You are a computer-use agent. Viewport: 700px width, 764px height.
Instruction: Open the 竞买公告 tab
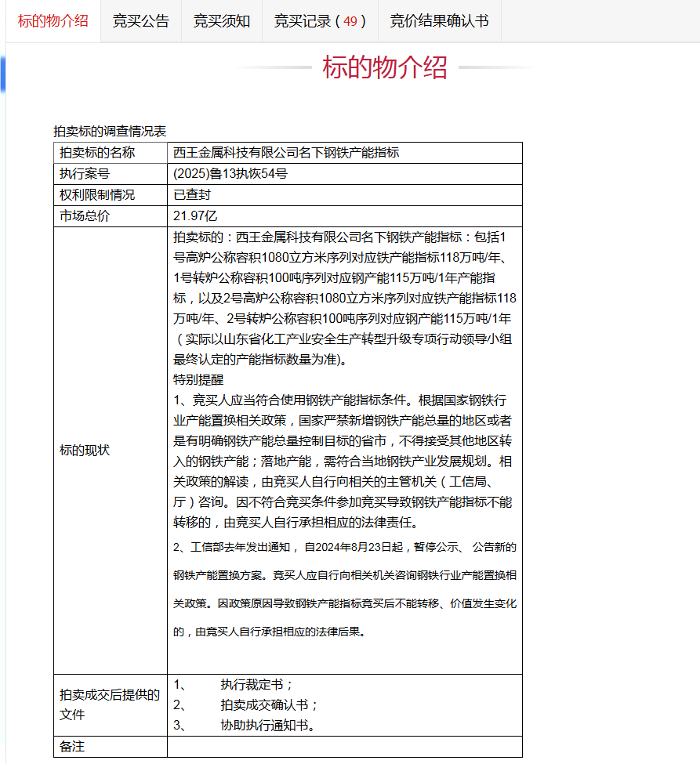coord(141,21)
